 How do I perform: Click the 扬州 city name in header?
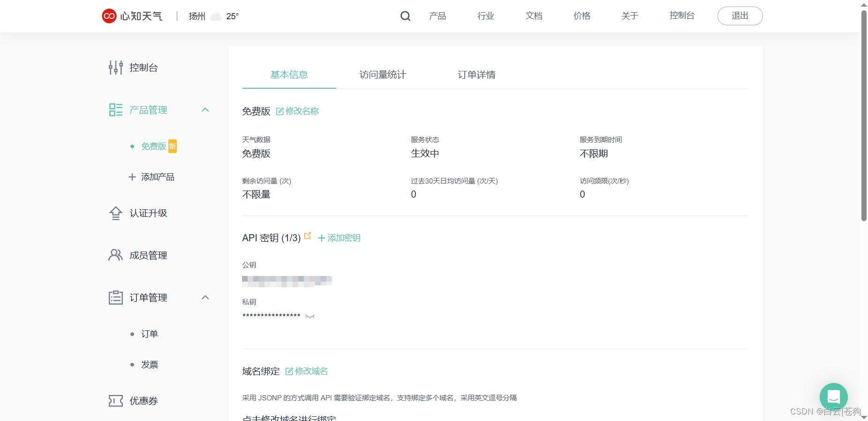(197, 16)
